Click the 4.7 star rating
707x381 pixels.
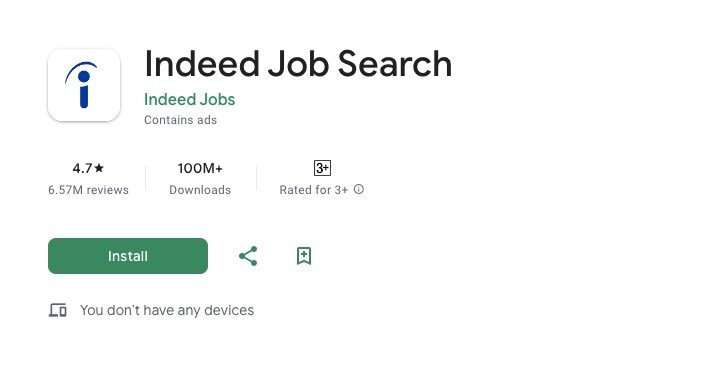88,168
